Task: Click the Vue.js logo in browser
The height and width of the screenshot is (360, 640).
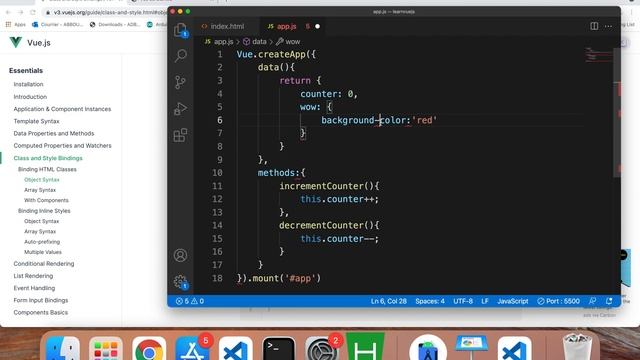Action: click(x=16, y=42)
